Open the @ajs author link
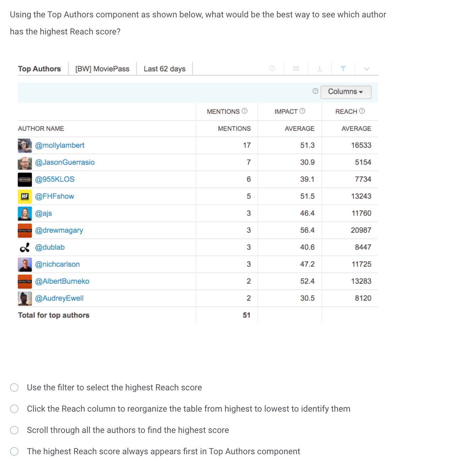Image resolution: width=476 pixels, height=461 pixels. coord(43,213)
